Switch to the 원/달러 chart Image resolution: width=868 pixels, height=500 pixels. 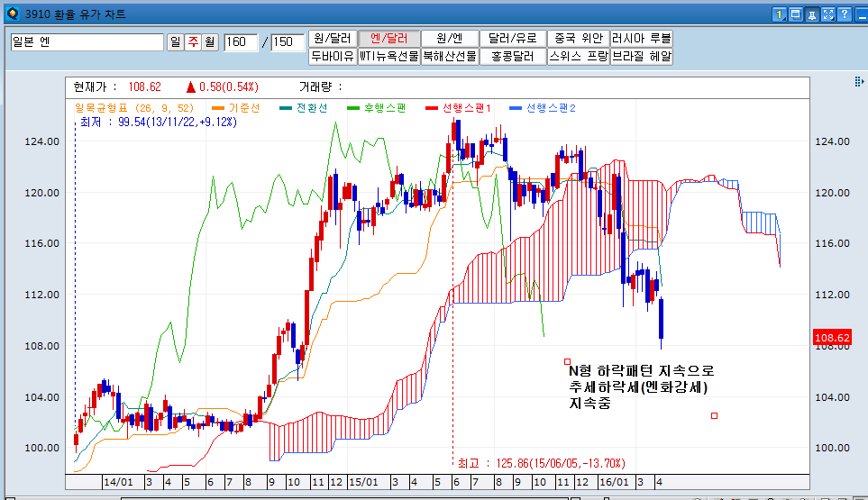tap(333, 38)
